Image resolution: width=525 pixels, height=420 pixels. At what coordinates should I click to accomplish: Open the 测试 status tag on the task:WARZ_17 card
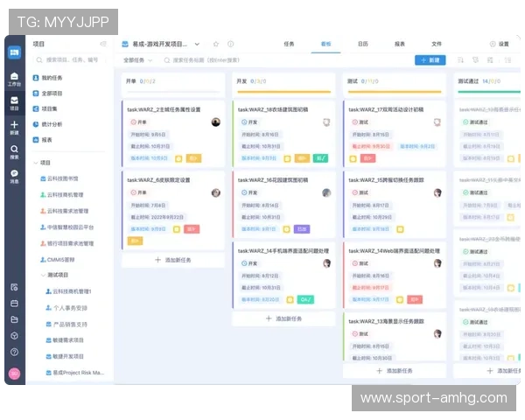(360, 122)
